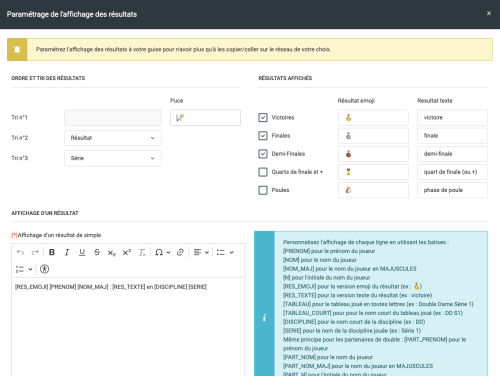Uncheck the Demi-Finales checkbox
The width and height of the screenshot is (500, 376).
pos(263,154)
